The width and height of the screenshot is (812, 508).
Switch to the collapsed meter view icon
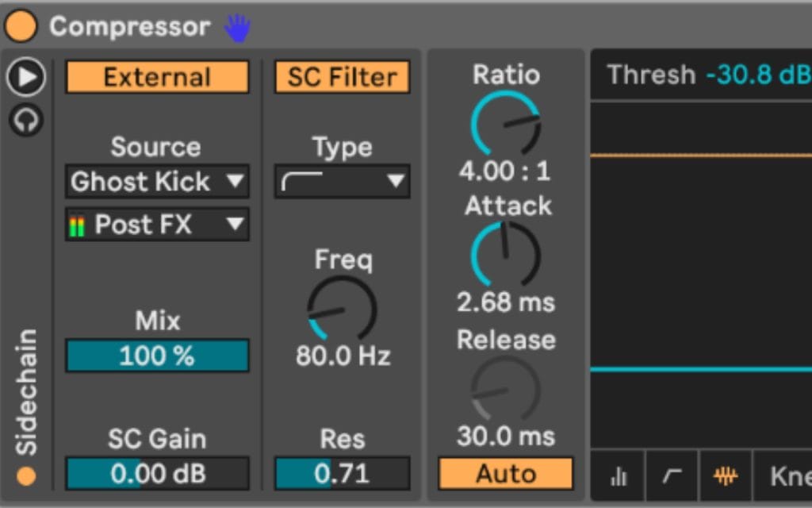click(x=619, y=476)
